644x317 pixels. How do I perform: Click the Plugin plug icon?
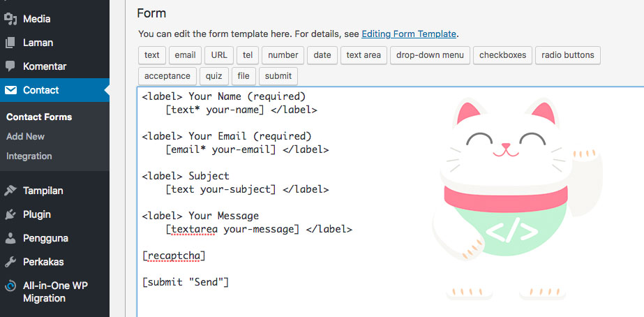click(10, 214)
